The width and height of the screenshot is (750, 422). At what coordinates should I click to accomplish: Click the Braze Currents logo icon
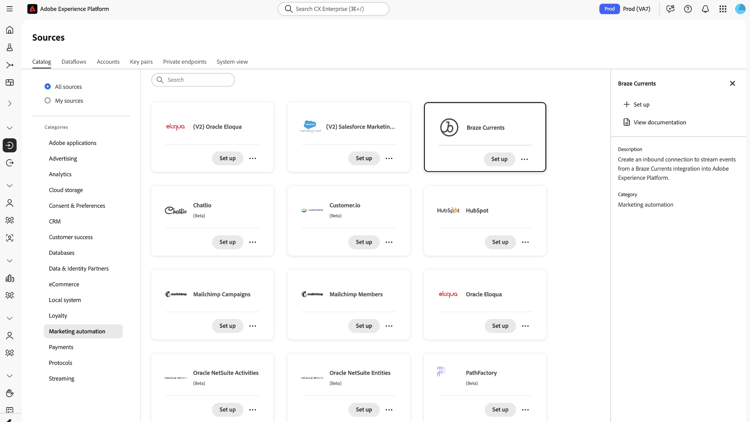click(449, 127)
